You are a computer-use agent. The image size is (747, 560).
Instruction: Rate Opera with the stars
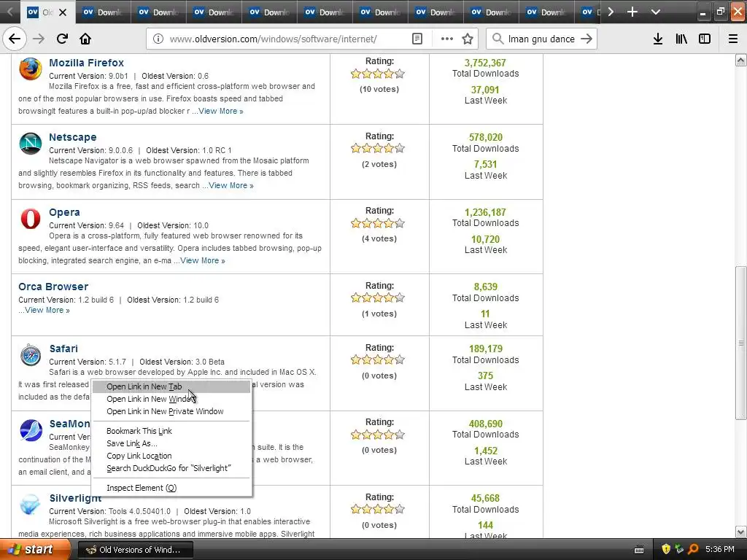[x=378, y=223]
